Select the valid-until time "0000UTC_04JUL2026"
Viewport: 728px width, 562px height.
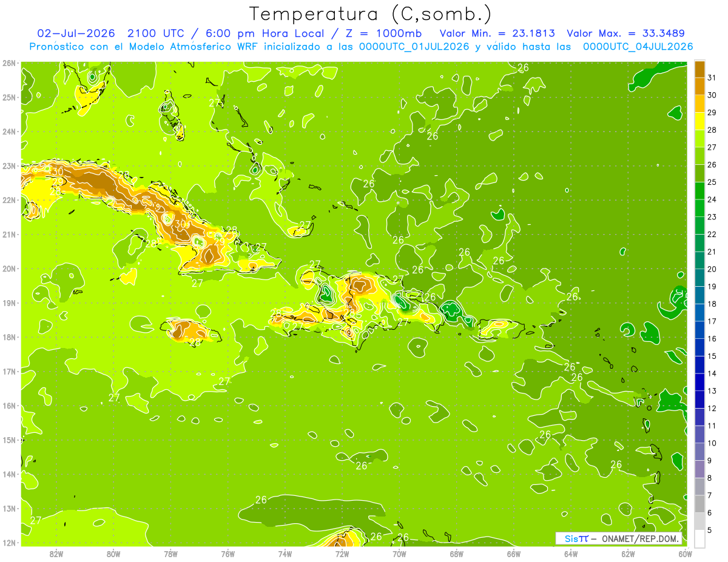(x=638, y=46)
